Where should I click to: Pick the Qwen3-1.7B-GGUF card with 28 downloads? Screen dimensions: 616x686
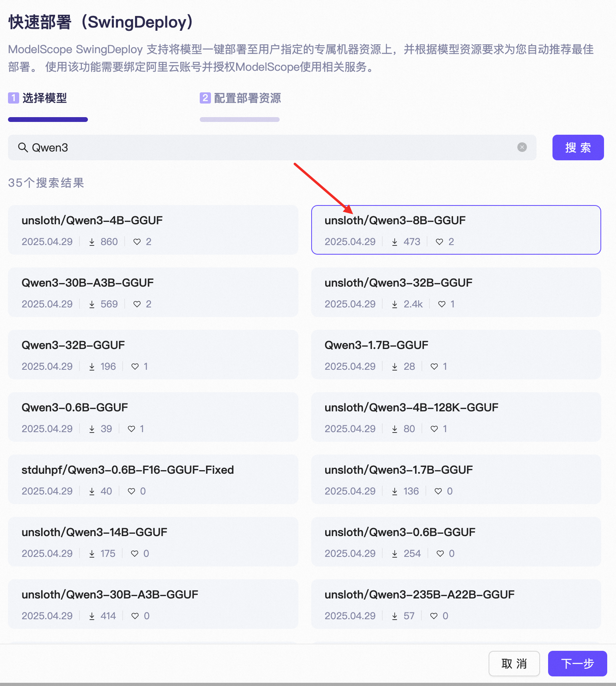[456, 355]
